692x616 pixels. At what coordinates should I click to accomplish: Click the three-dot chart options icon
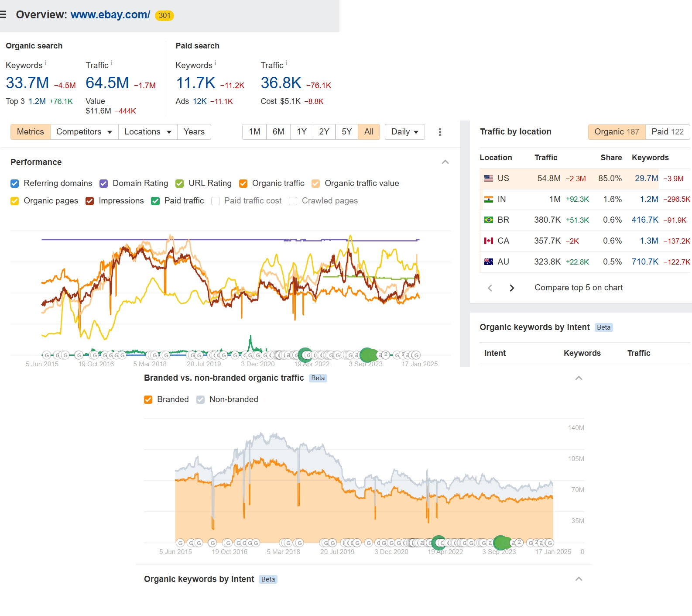pos(440,132)
